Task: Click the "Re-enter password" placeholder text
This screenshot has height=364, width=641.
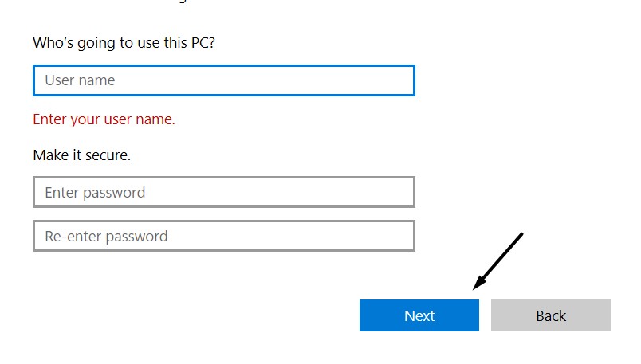Action: [106, 236]
